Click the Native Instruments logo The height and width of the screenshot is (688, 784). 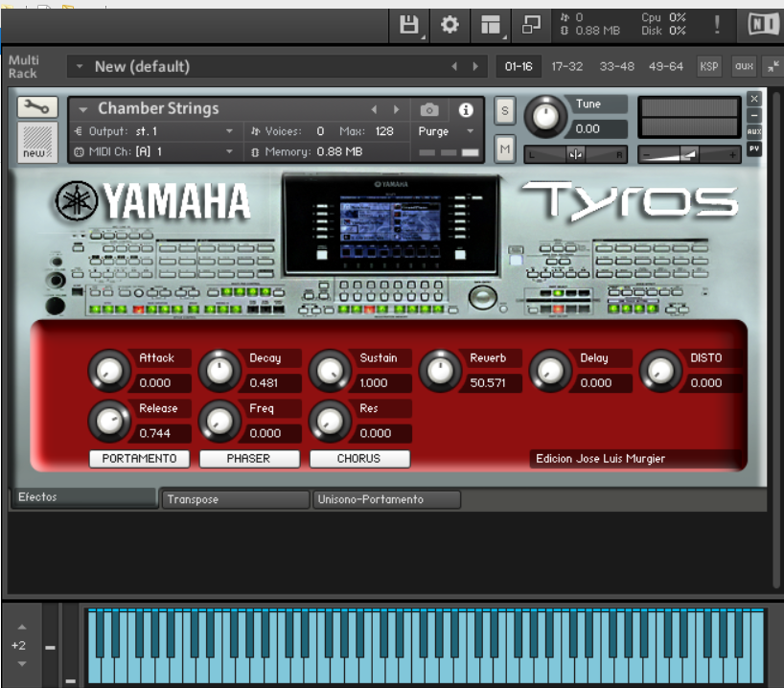764,24
